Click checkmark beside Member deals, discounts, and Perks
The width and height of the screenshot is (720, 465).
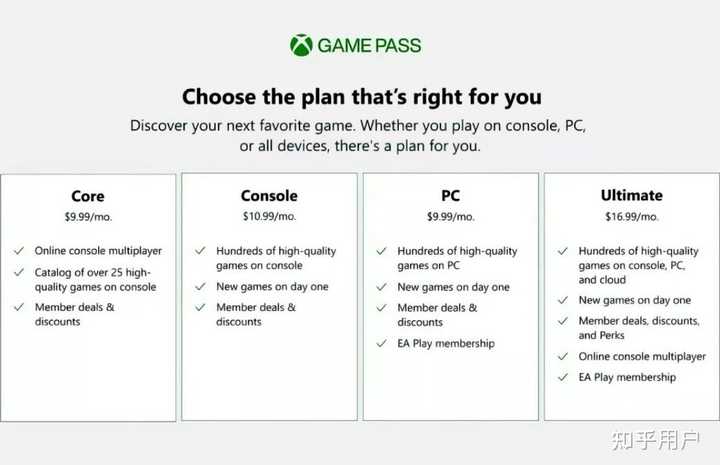(563, 321)
